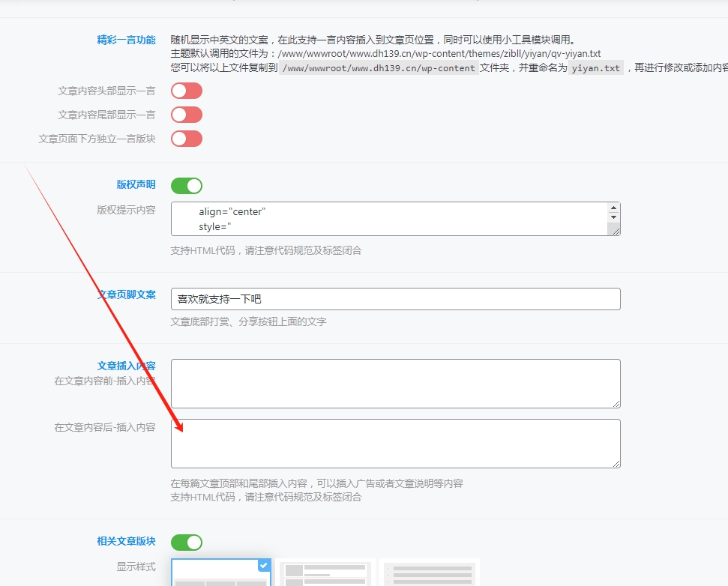
Task: Click the 文章页脚文案 text field
Action: click(396, 299)
